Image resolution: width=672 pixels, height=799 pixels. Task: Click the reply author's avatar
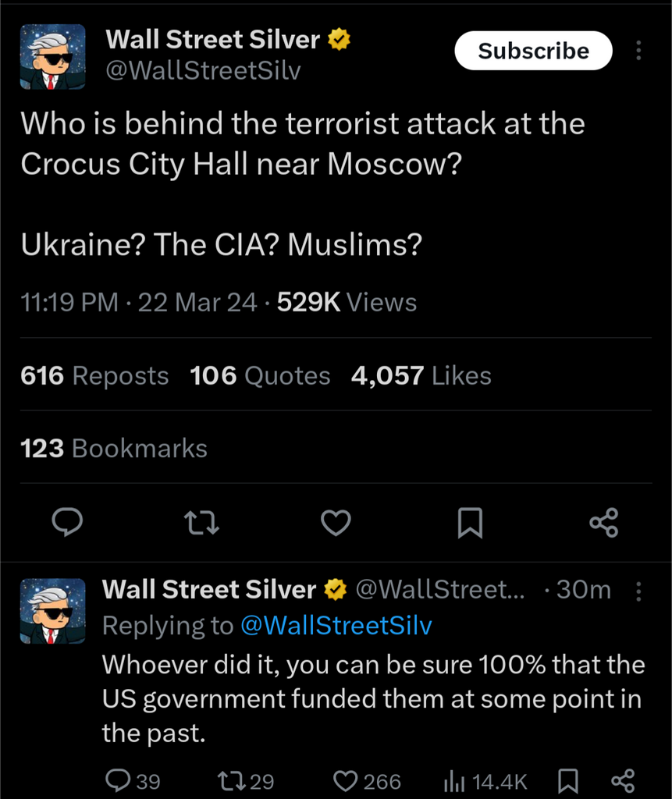pos(52,611)
